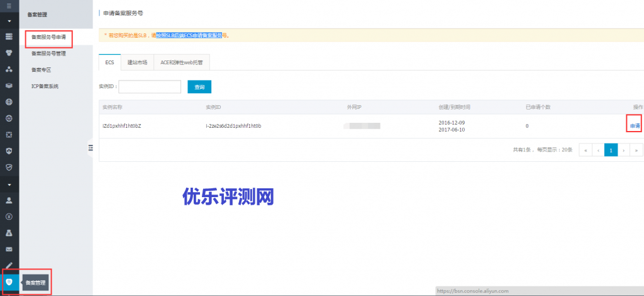Click the user account icon in sidebar
644x296 pixels.
coord(9,200)
